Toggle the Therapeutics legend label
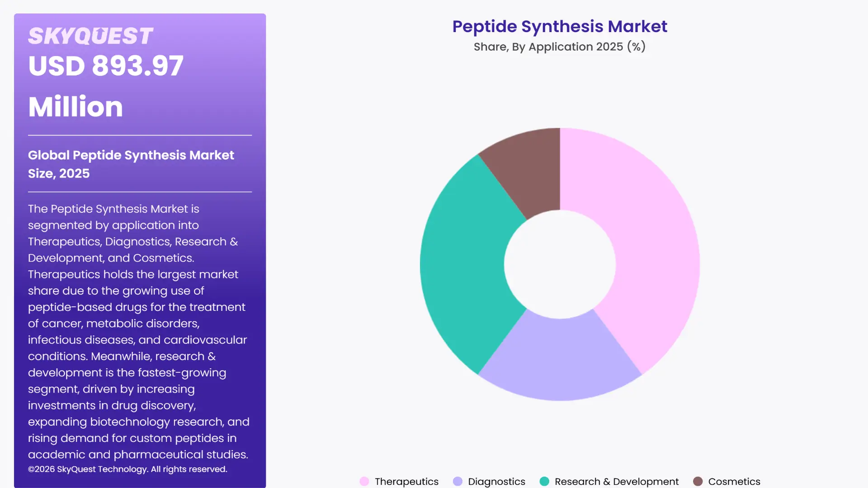 pos(406,482)
